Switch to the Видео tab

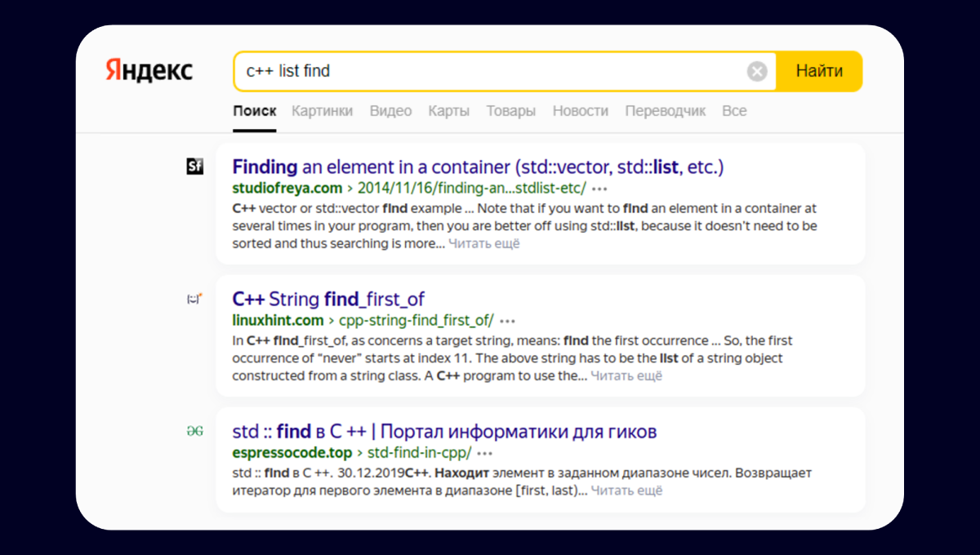(390, 111)
